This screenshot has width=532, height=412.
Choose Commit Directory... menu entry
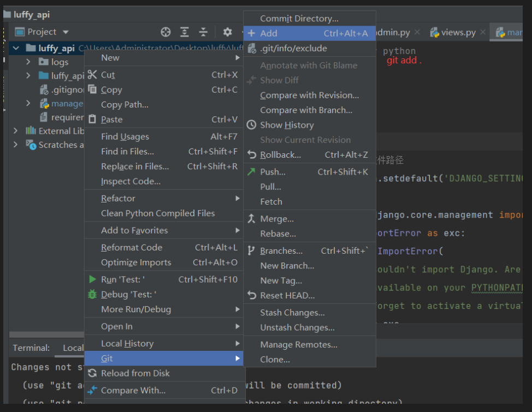tap(299, 19)
